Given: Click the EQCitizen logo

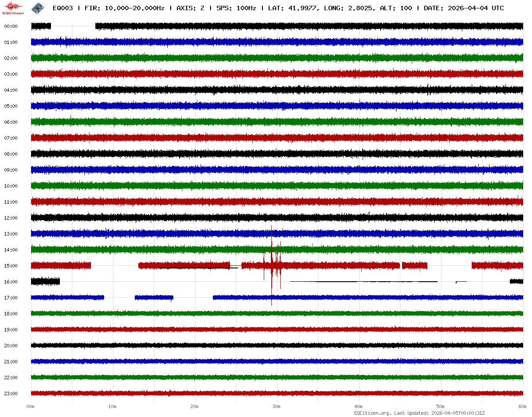Looking at the screenshot, I should pyautogui.click(x=13, y=8).
